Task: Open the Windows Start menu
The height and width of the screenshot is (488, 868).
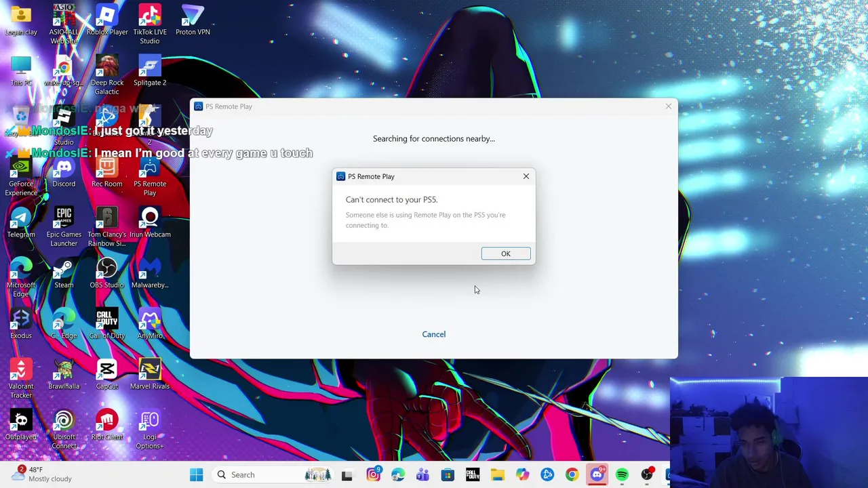Action: (197, 475)
